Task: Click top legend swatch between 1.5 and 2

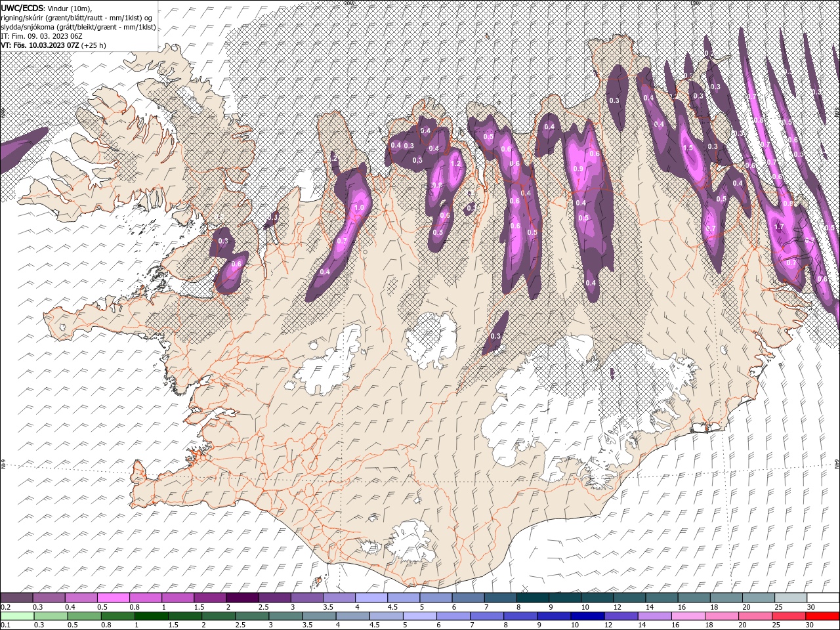Action: point(210,597)
